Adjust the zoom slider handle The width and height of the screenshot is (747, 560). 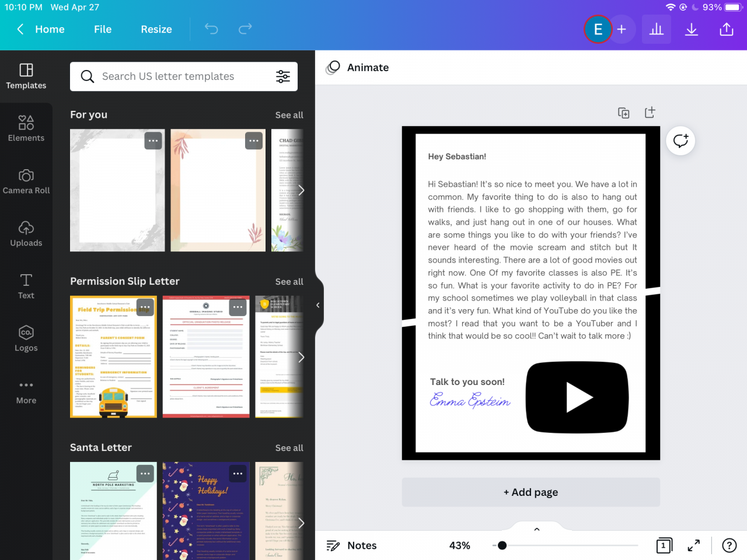coord(502,545)
